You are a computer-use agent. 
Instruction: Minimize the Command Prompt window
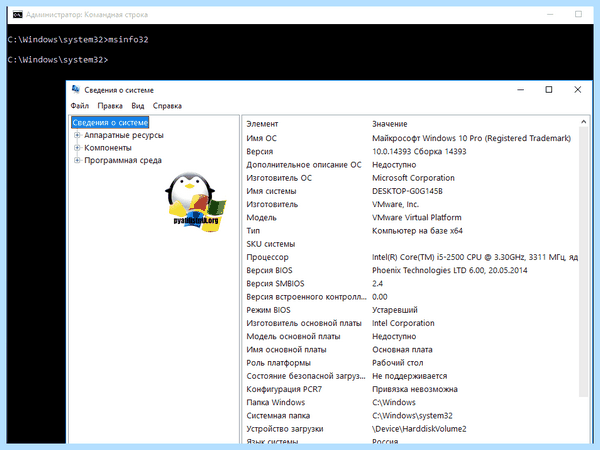click(550, 14)
